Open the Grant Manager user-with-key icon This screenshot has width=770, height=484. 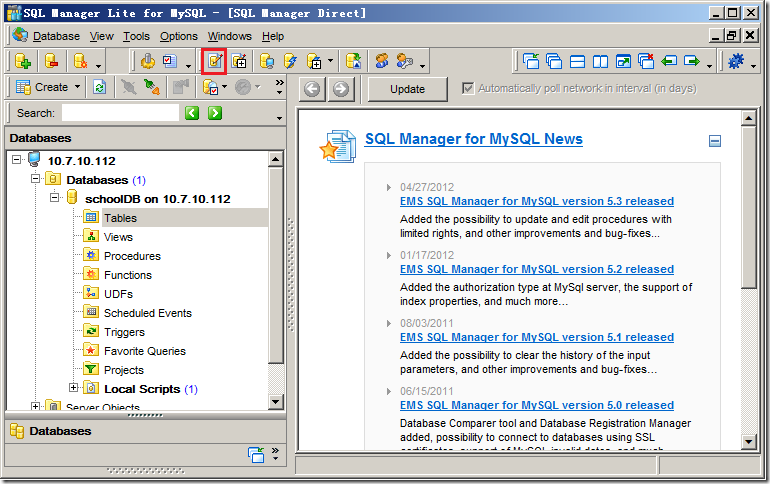(x=405, y=61)
